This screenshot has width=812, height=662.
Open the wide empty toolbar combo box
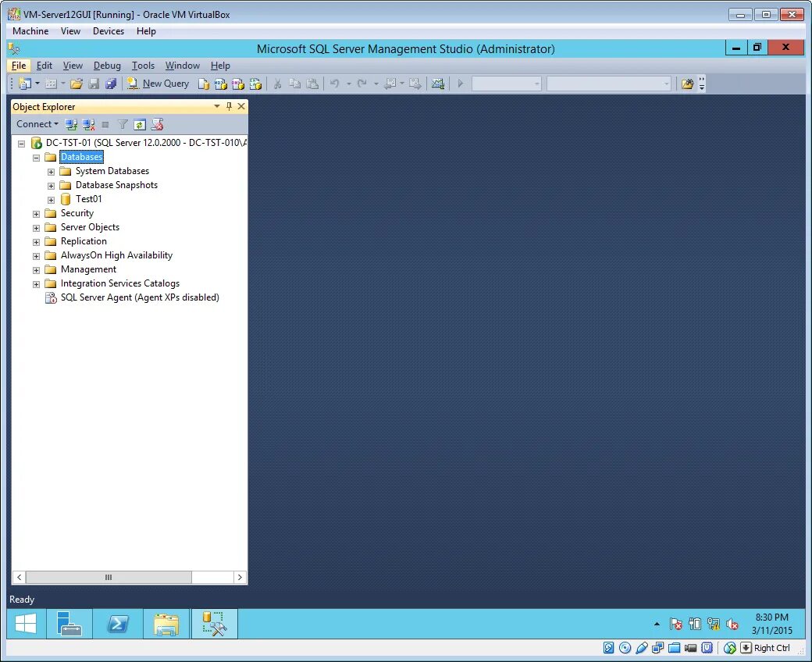point(609,84)
